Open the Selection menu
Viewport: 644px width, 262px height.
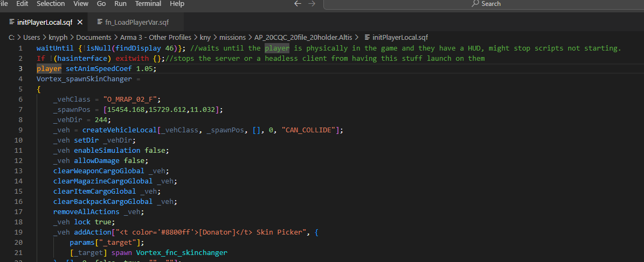(x=51, y=4)
